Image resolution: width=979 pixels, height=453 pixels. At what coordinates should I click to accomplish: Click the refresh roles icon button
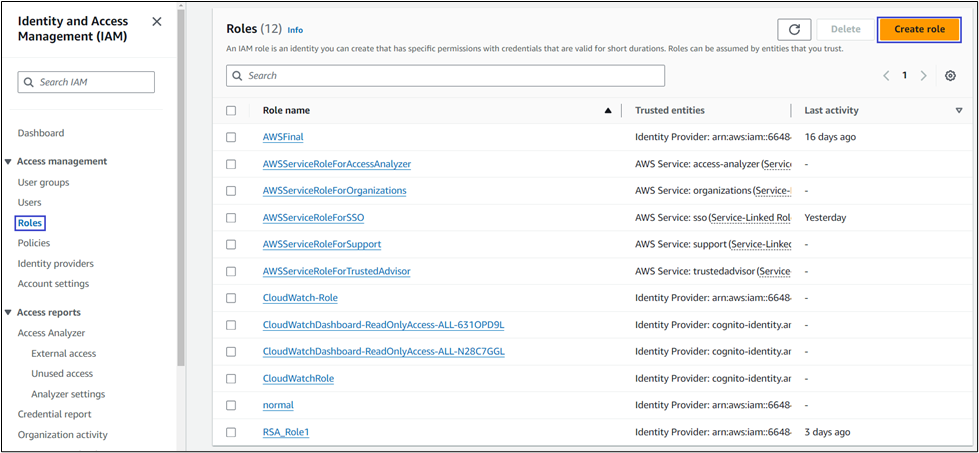pyautogui.click(x=793, y=30)
